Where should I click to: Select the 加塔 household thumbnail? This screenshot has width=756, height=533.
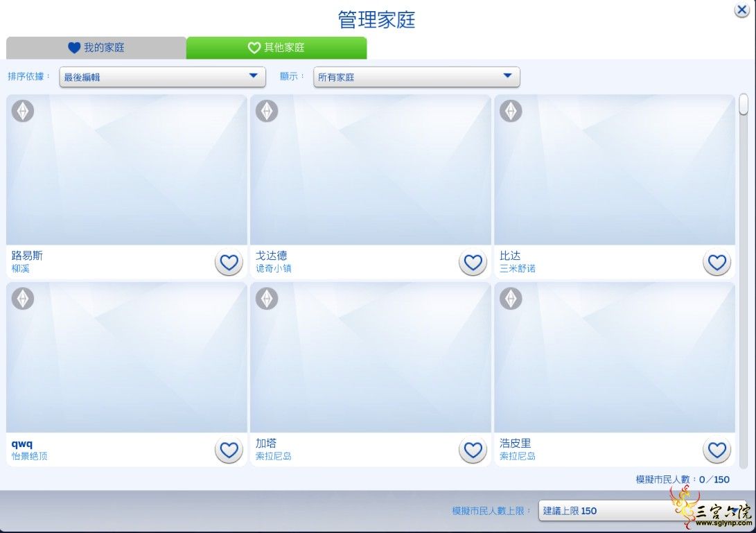tap(371, 358)
